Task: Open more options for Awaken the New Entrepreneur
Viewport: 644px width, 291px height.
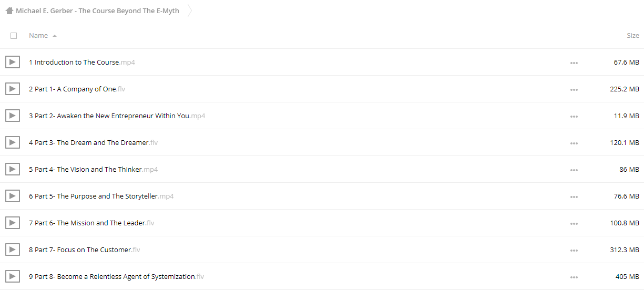Action: click(574, 116)
